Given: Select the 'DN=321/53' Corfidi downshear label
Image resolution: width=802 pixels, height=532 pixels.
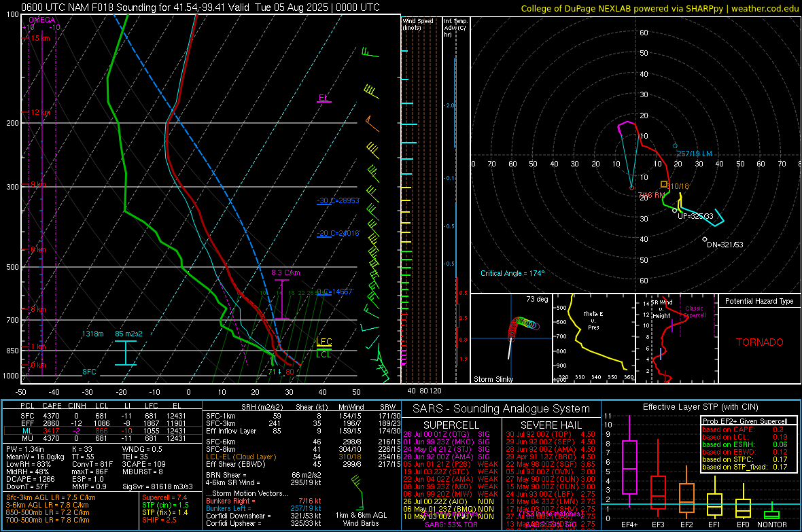Looking at the screenshot, I should point(725,245).
